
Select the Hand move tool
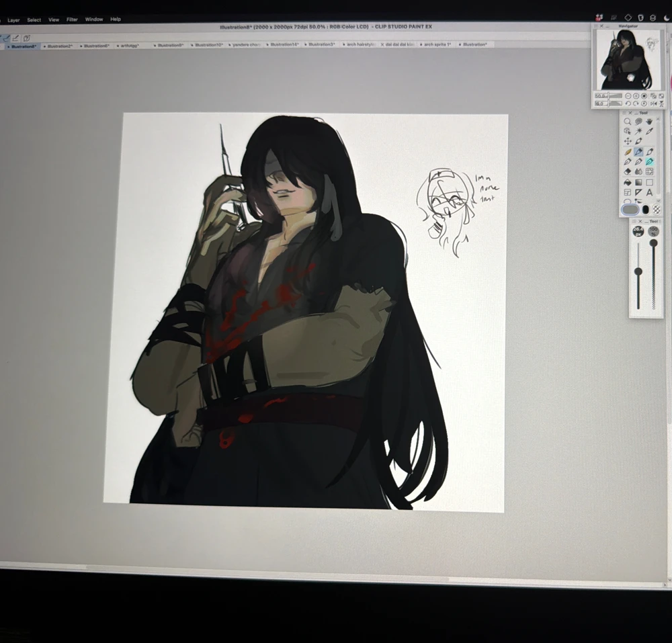pos(649,122)
